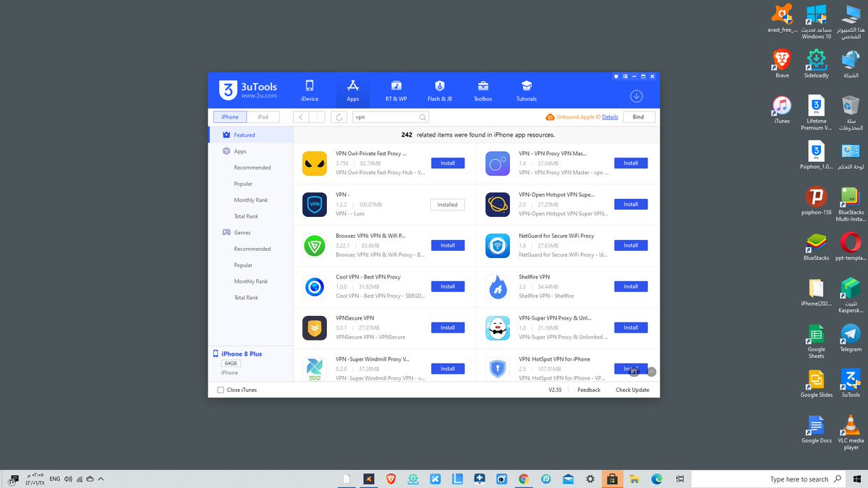Screen dimensions: 868x488
Task: Select Monthly Rank under Games
Action: pyautogui.click(x=251, y=281)
